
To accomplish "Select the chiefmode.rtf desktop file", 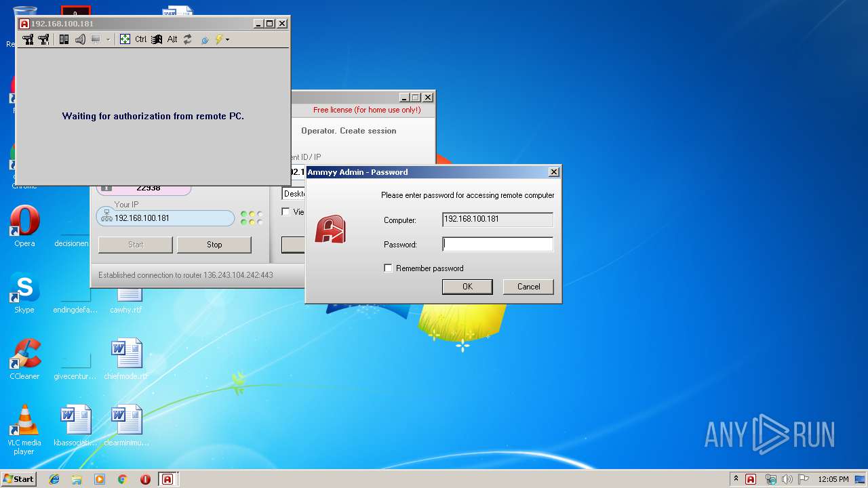I will 126,359.
